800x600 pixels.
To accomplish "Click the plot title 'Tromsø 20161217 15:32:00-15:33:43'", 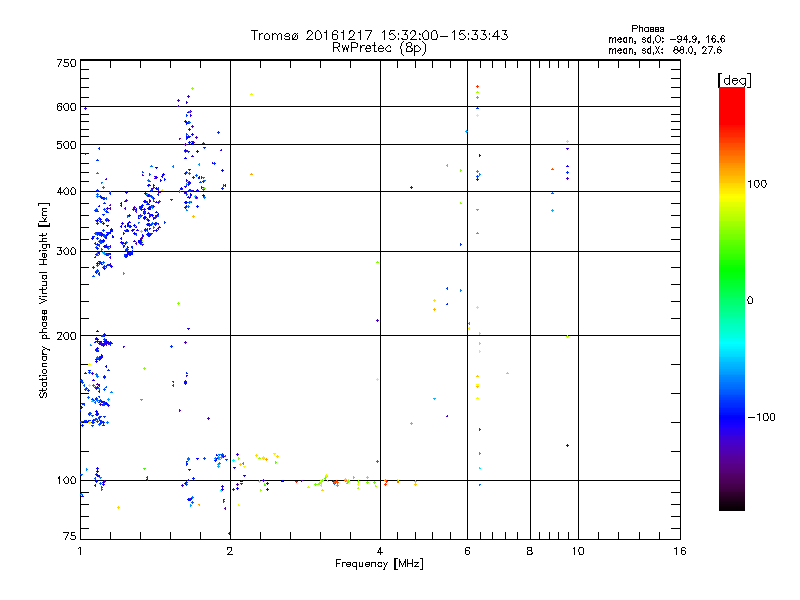I will tap(379, 35).
